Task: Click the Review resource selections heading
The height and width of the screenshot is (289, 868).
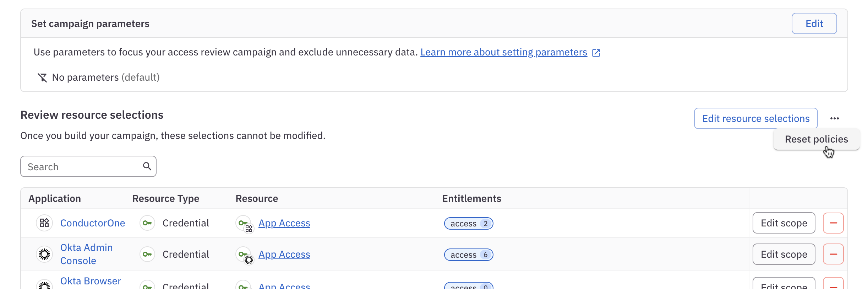Action: point(92,115)
